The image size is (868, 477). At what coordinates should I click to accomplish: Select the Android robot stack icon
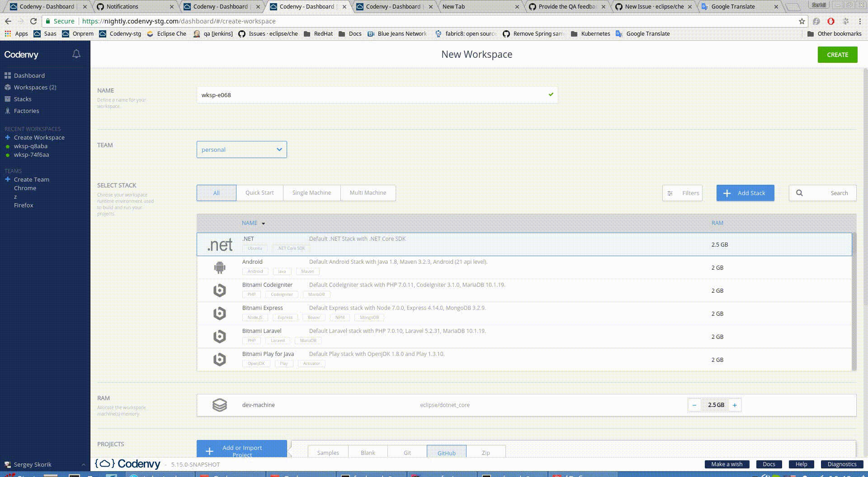coord(220,268)
